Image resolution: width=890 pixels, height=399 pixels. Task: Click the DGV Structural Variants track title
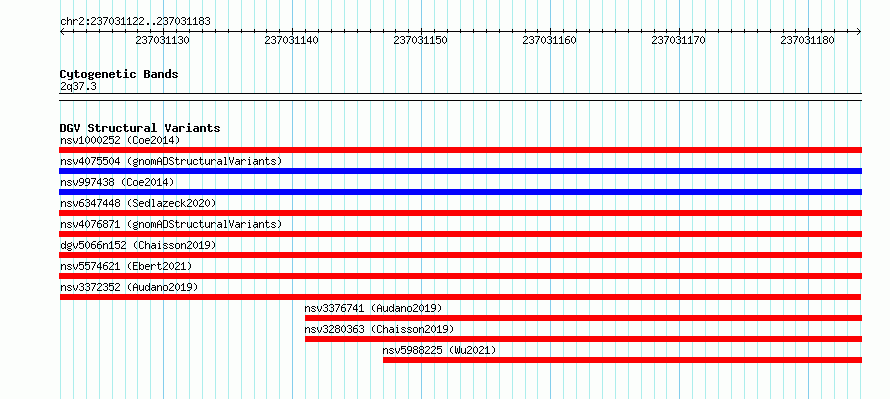point(140,128)
